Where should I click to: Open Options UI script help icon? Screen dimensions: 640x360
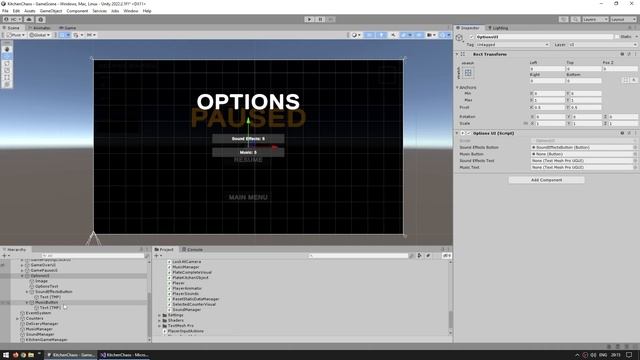[x=622, y=133]
